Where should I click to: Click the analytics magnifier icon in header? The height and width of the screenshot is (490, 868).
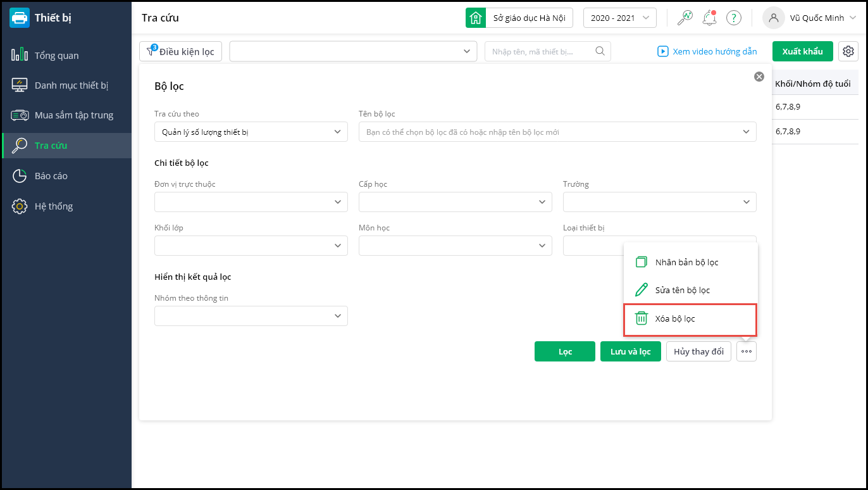pos(685,18)
